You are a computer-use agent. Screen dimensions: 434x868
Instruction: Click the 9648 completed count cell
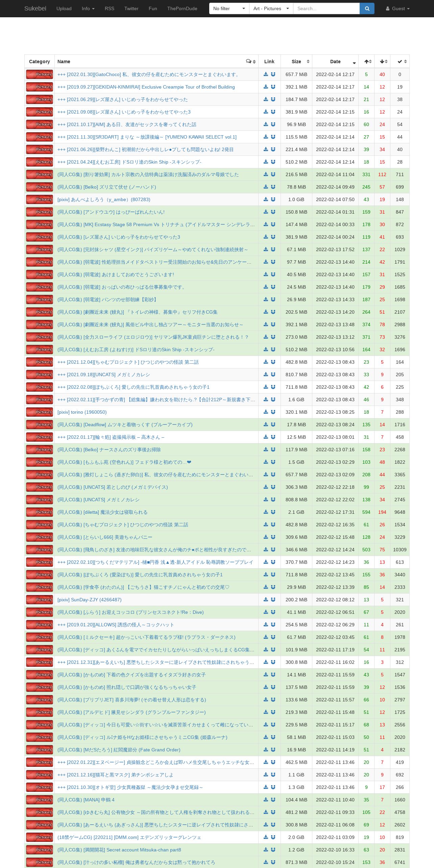(400, 512)
